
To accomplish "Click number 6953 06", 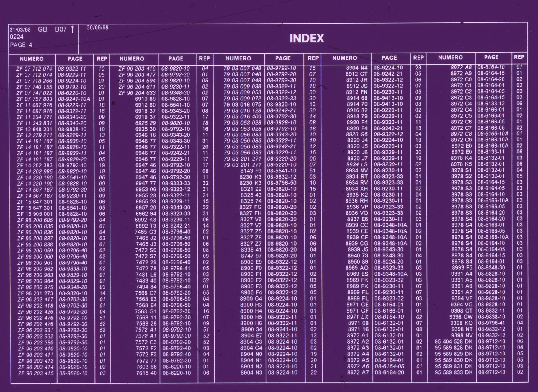I will coord(146,189).
